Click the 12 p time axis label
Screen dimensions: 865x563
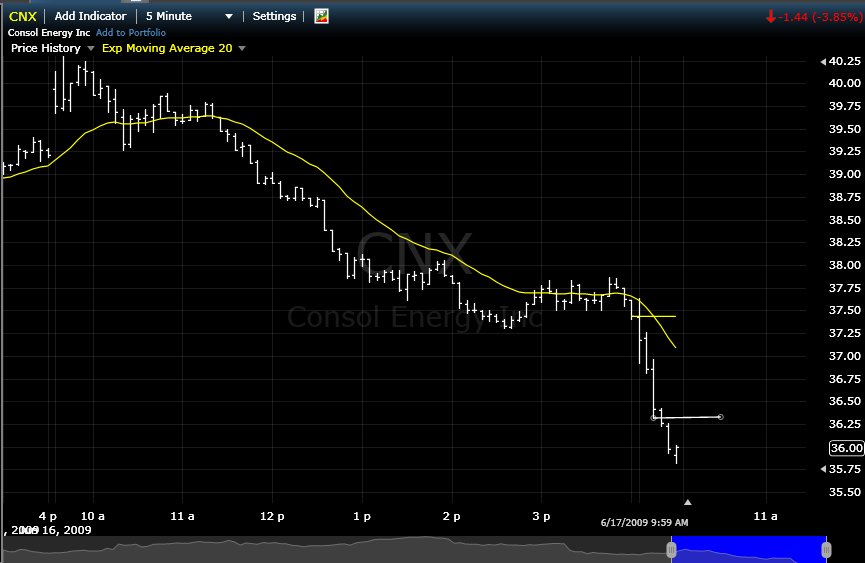pyautogui.click(x=273, y=516)
